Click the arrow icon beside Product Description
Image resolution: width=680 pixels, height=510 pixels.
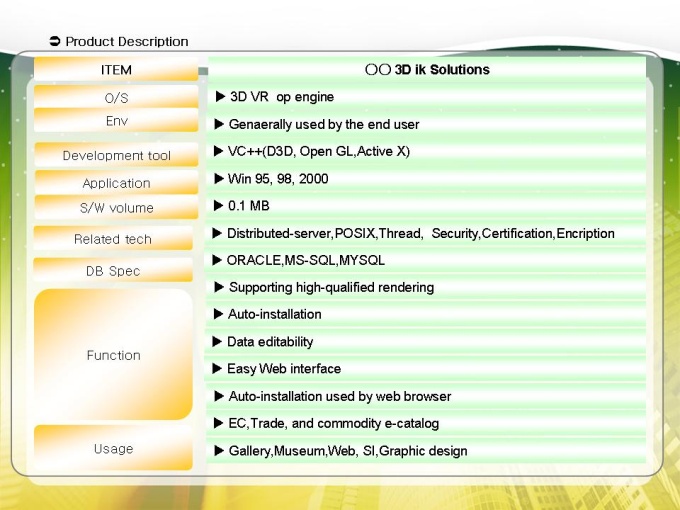55,42
